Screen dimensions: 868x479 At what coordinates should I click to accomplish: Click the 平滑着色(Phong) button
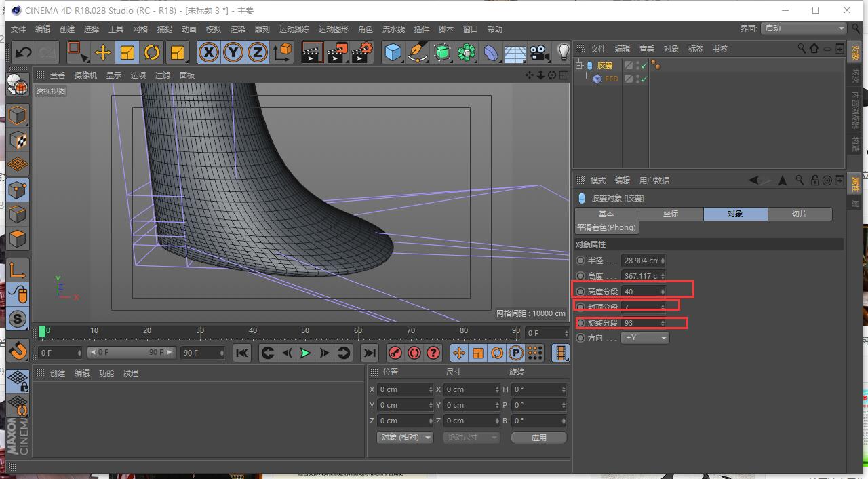(607, 227)
